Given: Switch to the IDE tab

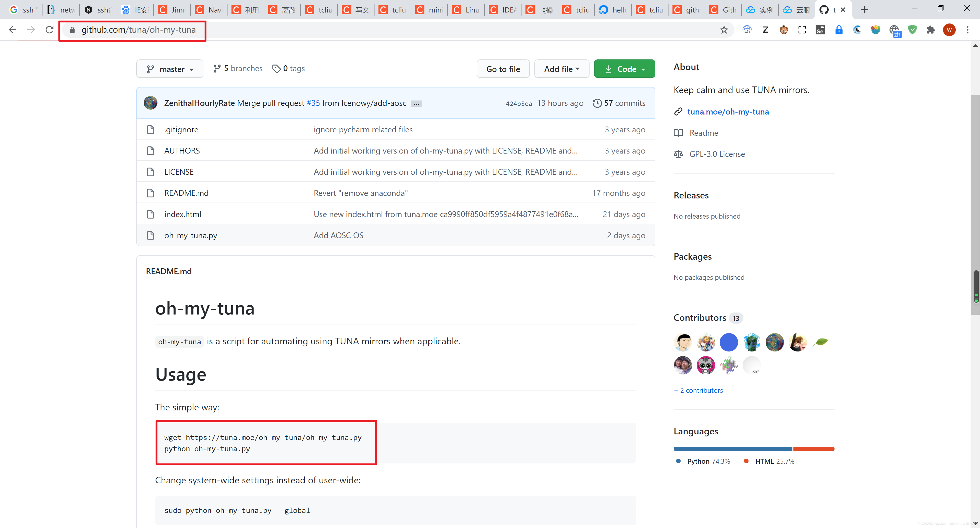Looking at the screenshot, I should click(x=503, y=9).
